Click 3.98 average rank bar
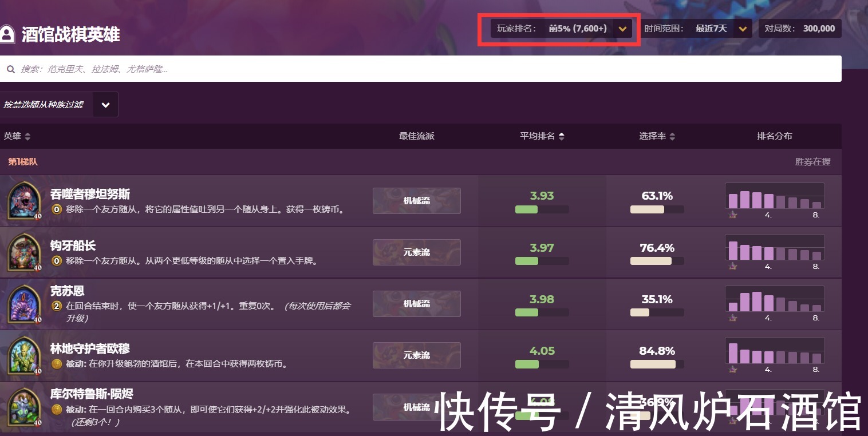 click(x=542, y=312)
